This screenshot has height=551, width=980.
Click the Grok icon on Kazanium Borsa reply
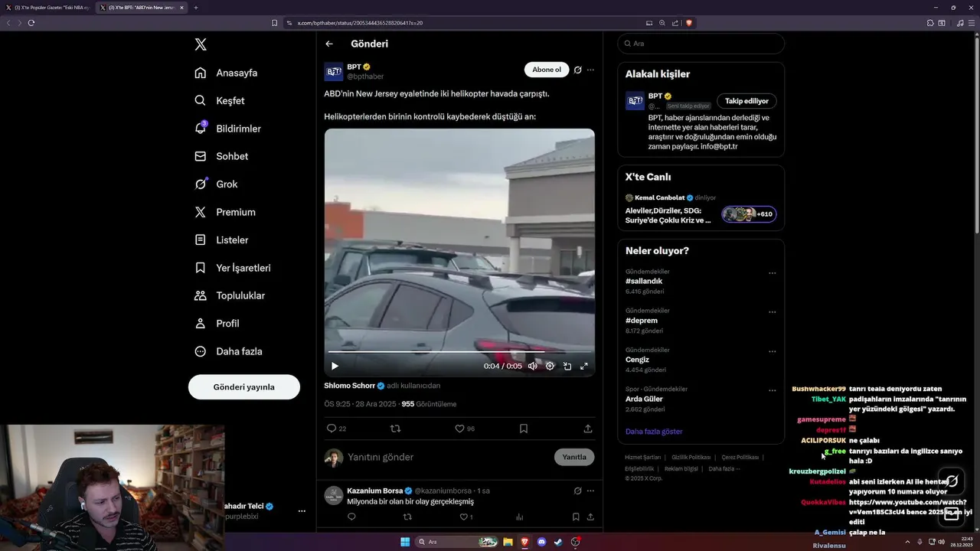tap(578, 491)
